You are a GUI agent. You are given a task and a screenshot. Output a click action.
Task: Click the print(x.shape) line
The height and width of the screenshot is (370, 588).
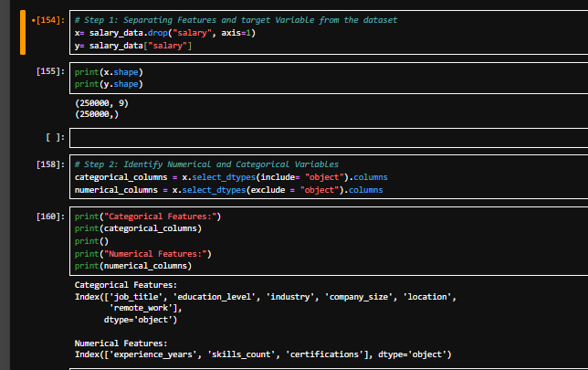click(x=109, y=72)
